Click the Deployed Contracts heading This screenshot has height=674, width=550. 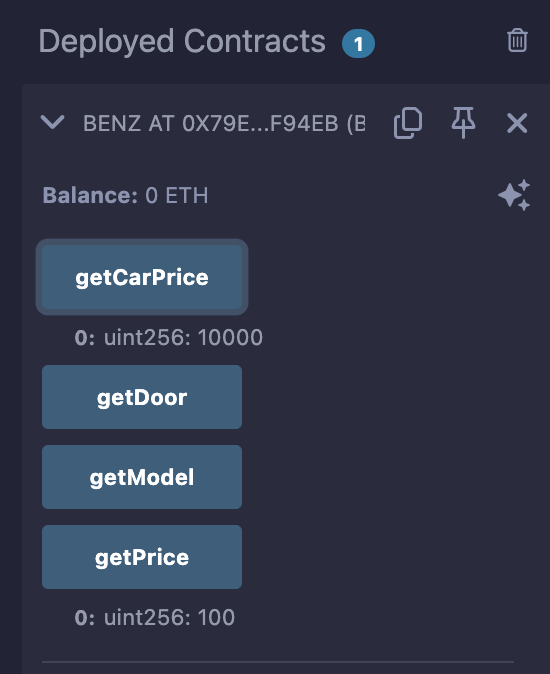pos(182,41)
